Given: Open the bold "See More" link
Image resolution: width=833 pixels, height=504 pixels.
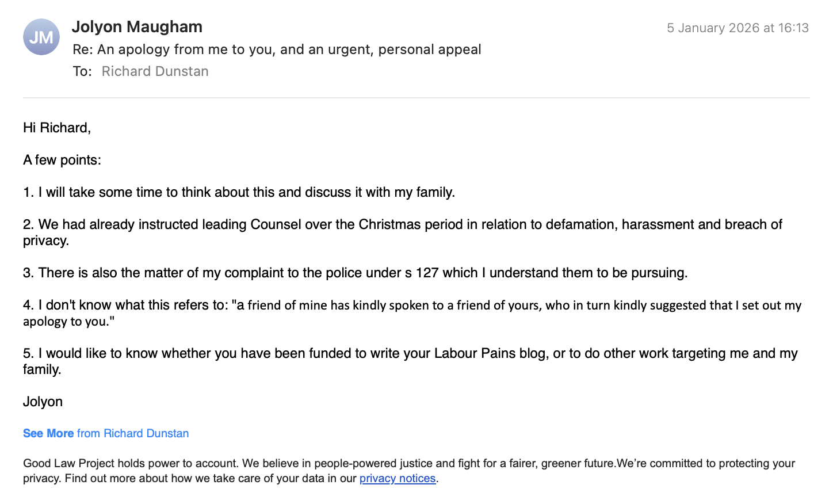Looking at the screenshot, I should click(48, 433).
